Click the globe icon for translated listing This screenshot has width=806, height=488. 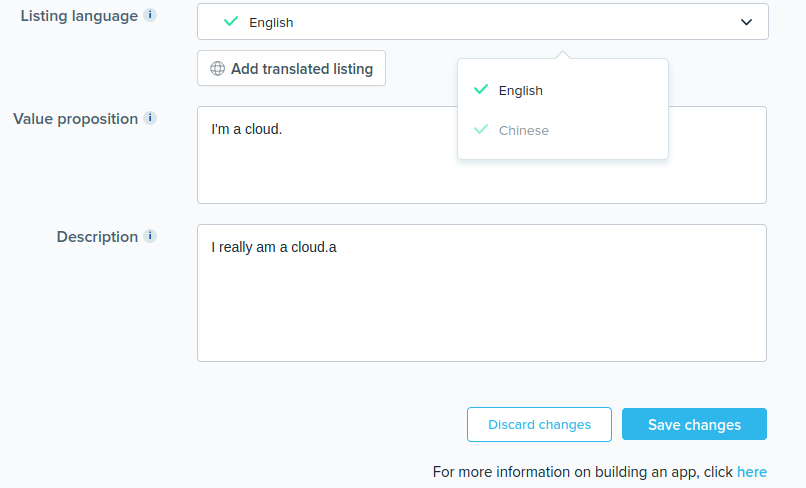pos(217,69)
